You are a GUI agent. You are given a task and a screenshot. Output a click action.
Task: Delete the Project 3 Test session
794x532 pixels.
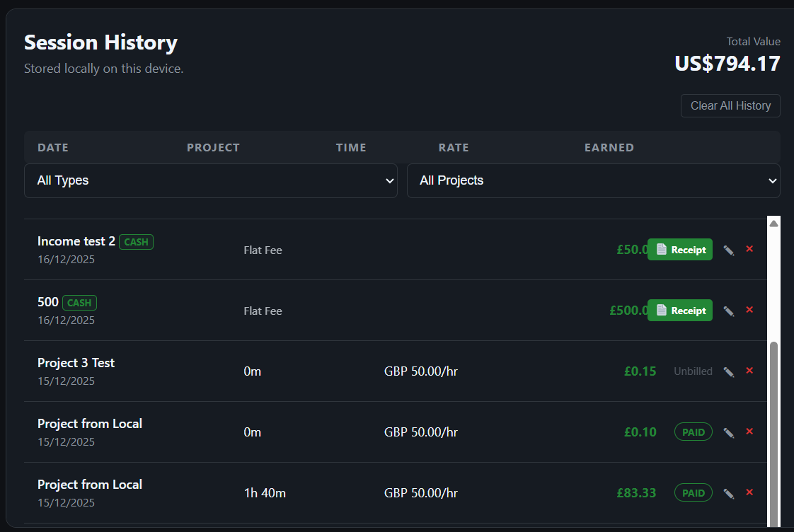[749, 371]
